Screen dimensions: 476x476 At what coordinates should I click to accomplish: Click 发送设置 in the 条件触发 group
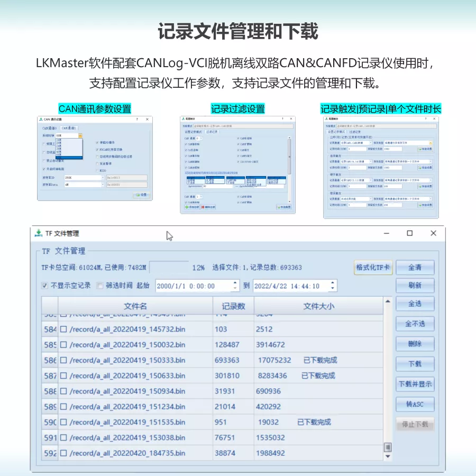tap(425, 168)
